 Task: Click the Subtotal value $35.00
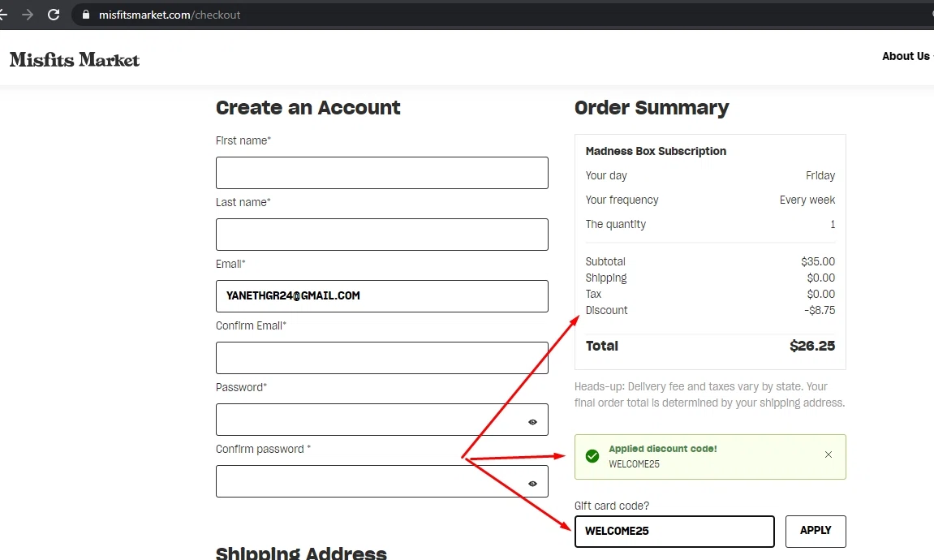coord(818,261)
